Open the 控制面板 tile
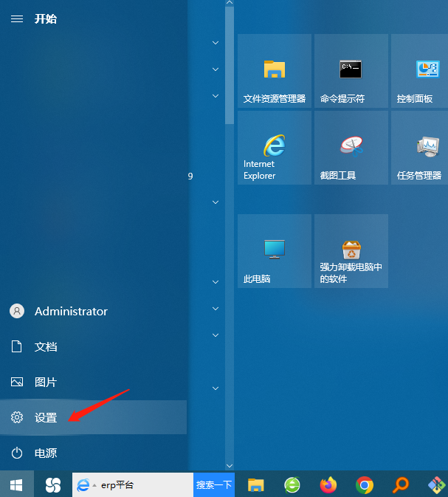 pyautogui.click(x=419, y=71)
